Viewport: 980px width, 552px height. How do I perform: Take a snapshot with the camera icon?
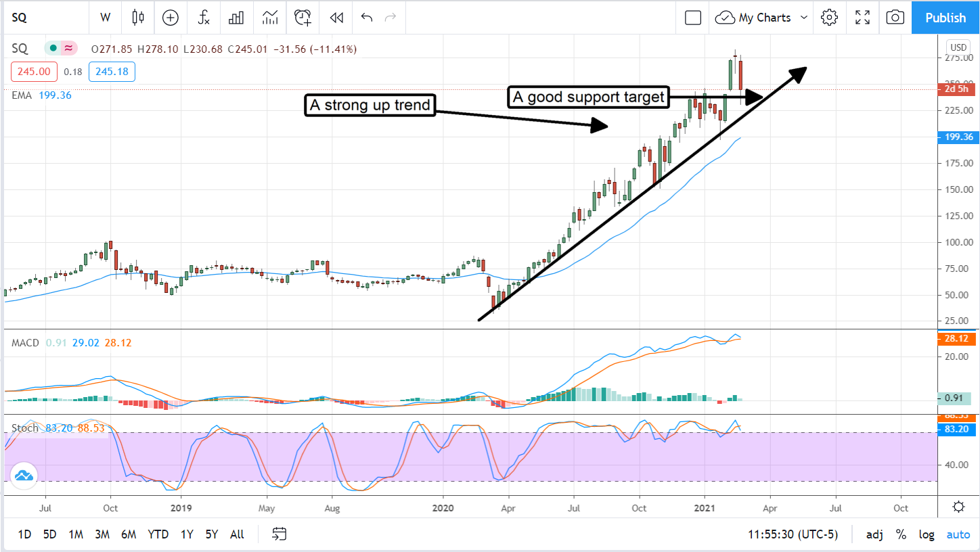point(895,18)
